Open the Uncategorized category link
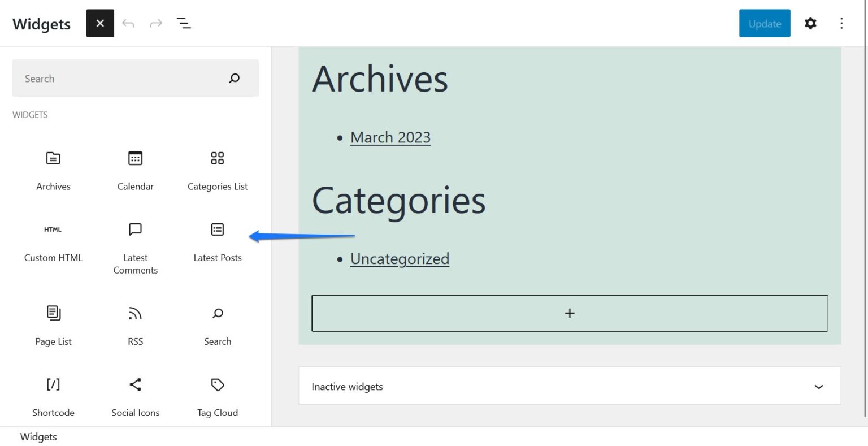Screen dimensions: 868x446 (x=400, y=258)
